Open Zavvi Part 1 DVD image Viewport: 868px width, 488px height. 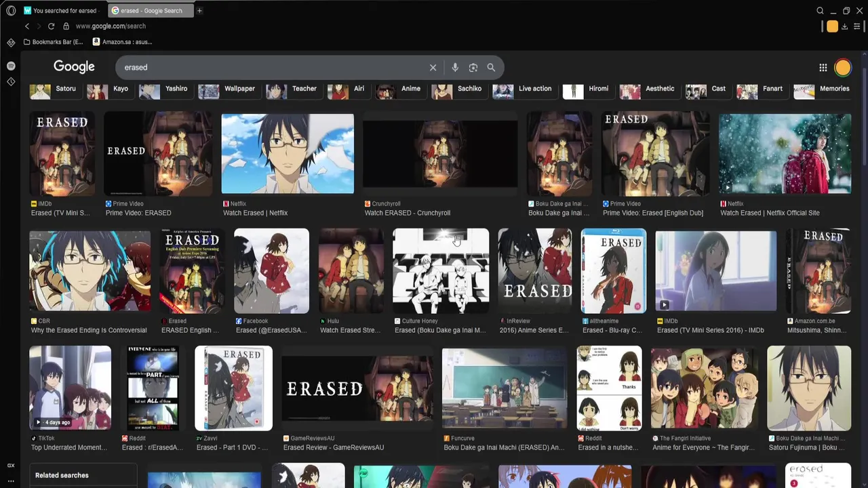point(233,388)
